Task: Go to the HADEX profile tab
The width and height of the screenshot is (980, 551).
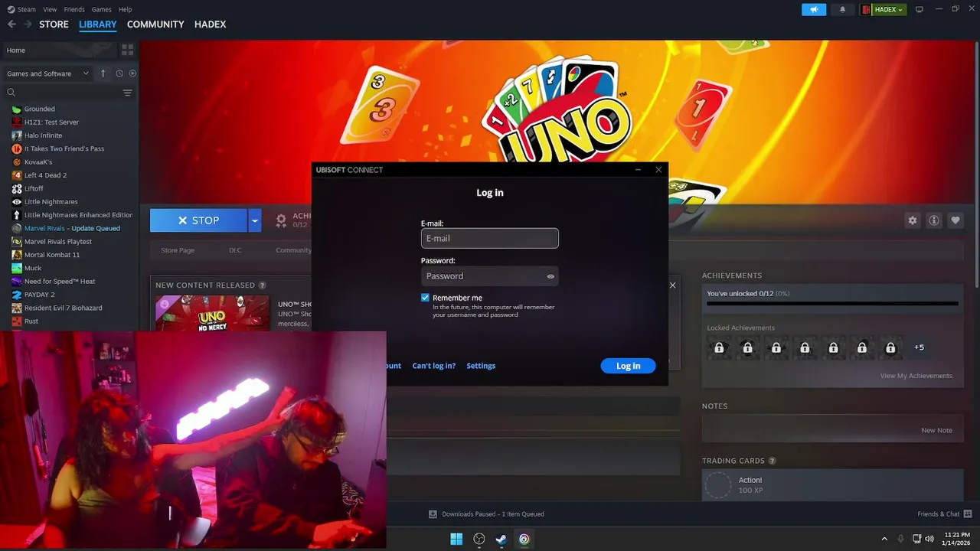Action: 210,24
